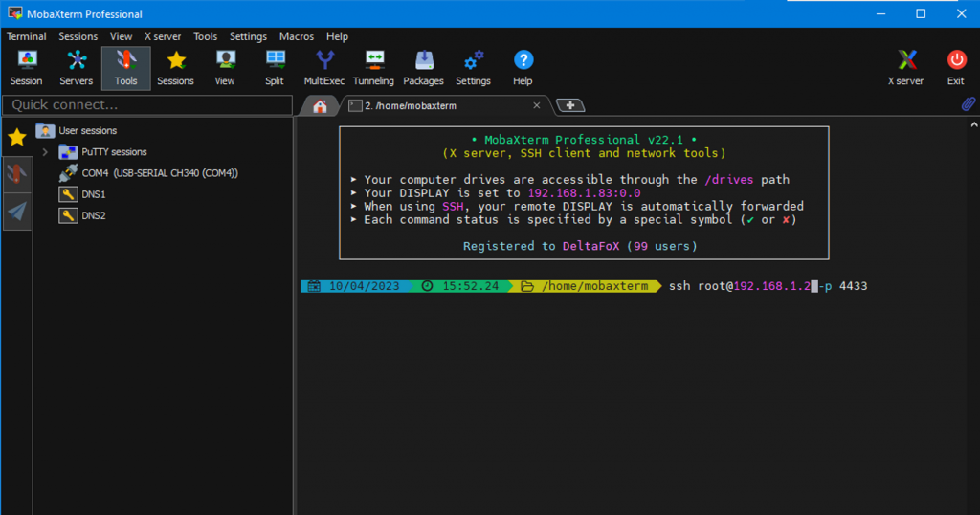This screenshot has height=515, width=980.
Task: Select the User sessions tree item
Action: pos(87,130)
